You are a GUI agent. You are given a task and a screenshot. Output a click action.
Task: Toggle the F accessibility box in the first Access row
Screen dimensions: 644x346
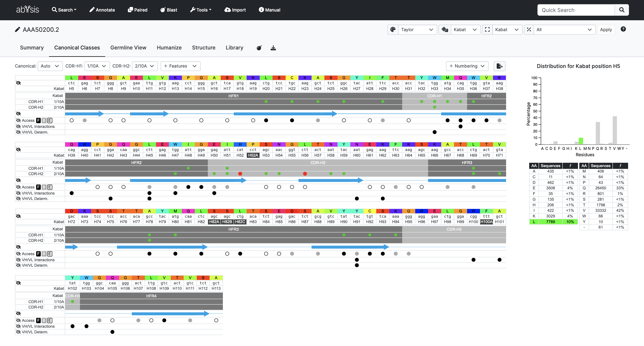pyautogui.click(x=38, y=120)
